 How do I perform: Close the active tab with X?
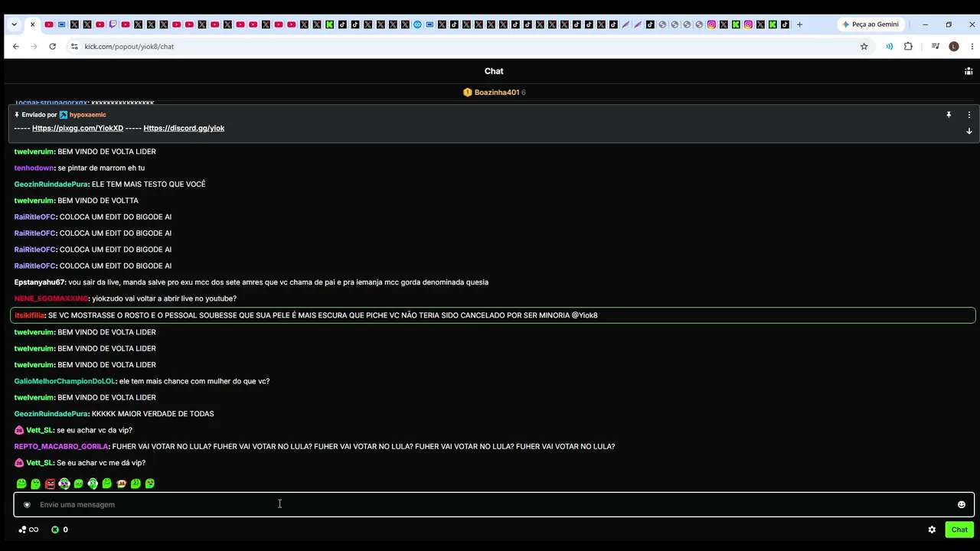32,24
